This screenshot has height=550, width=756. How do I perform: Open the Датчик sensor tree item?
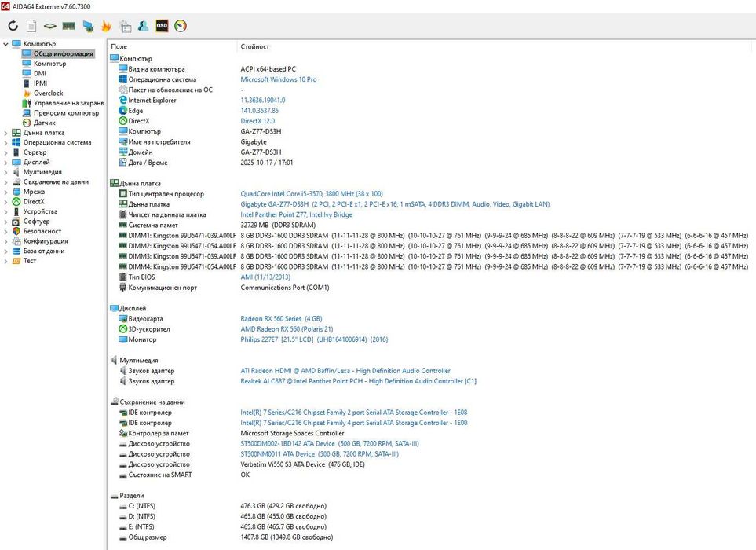coord(45,123)
